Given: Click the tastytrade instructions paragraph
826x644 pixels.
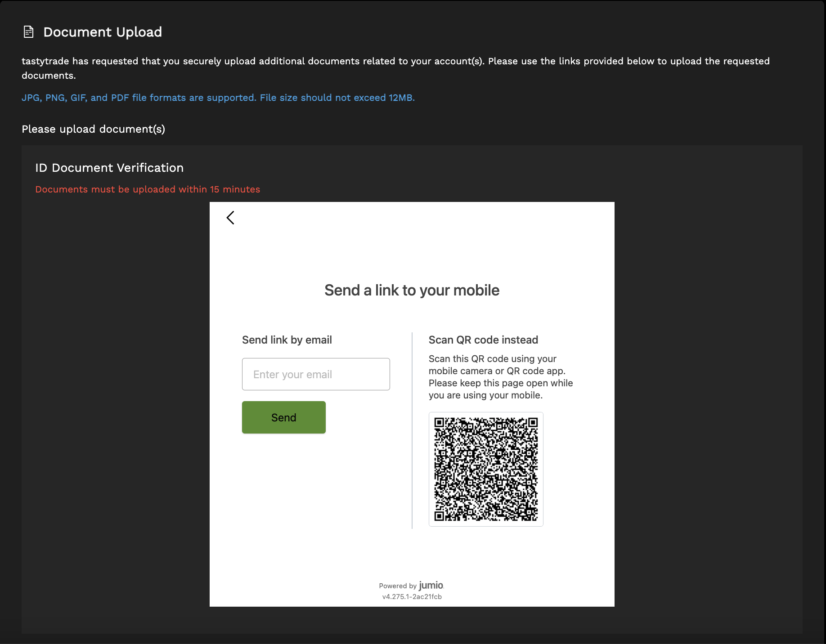Looking at the screenshot, I should (x=396, y=68).
